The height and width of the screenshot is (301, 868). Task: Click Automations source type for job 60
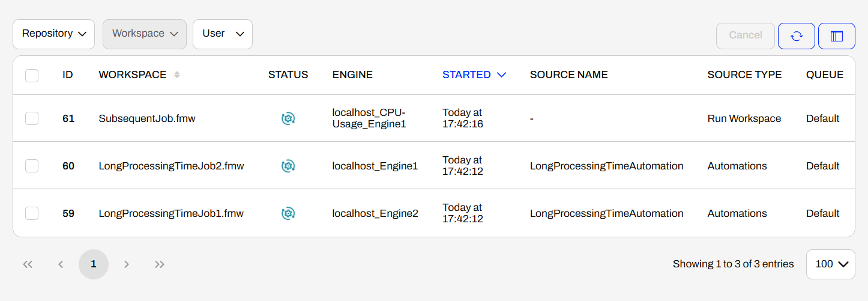click(737, 166)
